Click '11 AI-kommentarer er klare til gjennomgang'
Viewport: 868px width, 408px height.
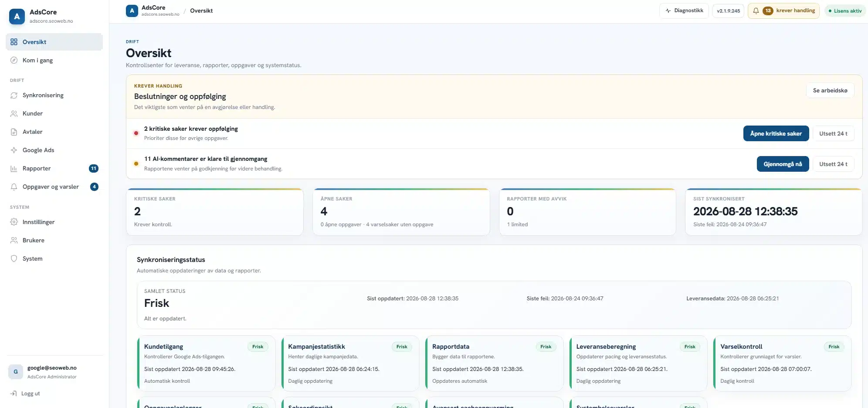(206, 159)
